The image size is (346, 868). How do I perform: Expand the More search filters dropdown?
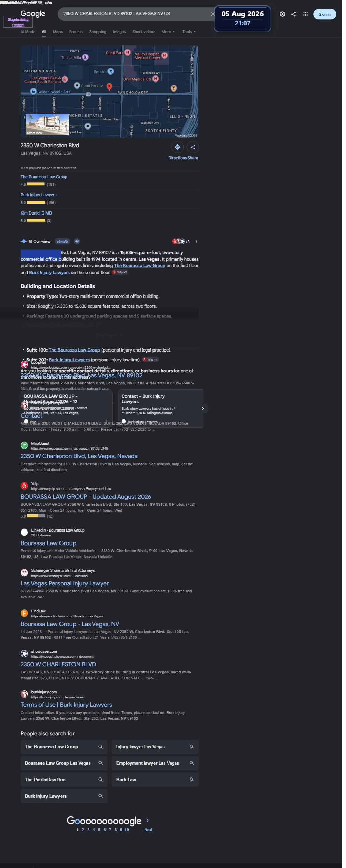coord(168,32)
